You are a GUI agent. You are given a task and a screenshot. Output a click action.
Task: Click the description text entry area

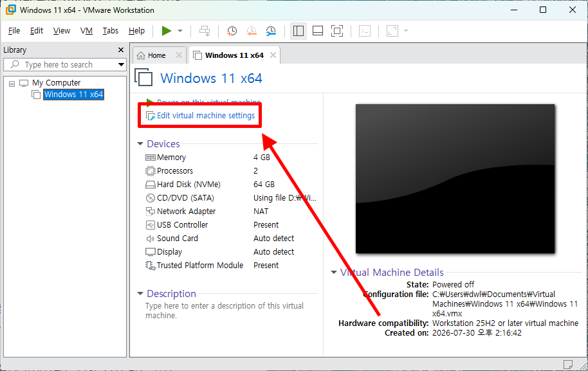tap(225, 311)
